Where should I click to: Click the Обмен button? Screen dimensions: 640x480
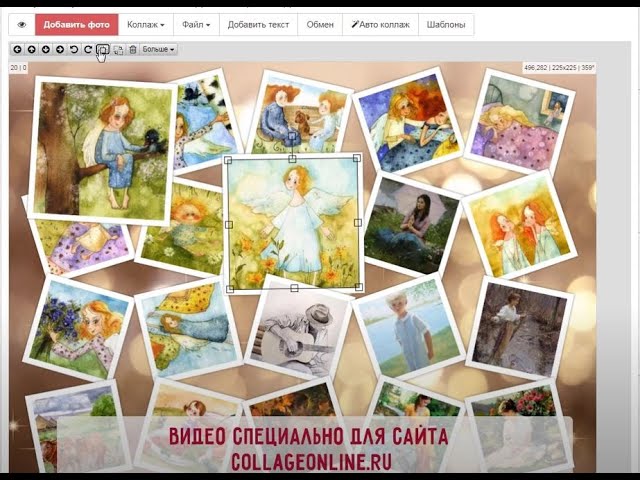[320, 24]
